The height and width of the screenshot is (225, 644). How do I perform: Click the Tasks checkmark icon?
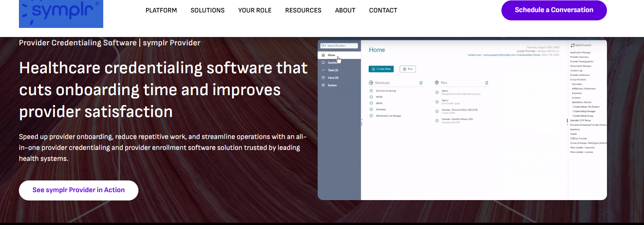[323, 70]
